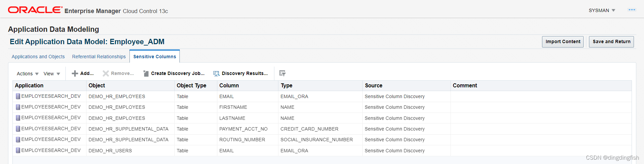
Task: Click the Add plus icon
Action: coord(75,73)
